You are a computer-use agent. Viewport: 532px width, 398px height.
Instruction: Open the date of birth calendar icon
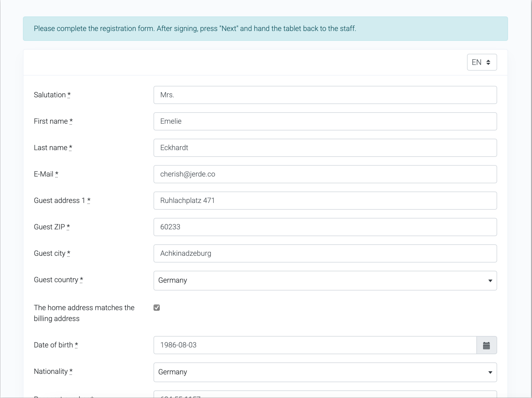point(486,345)
